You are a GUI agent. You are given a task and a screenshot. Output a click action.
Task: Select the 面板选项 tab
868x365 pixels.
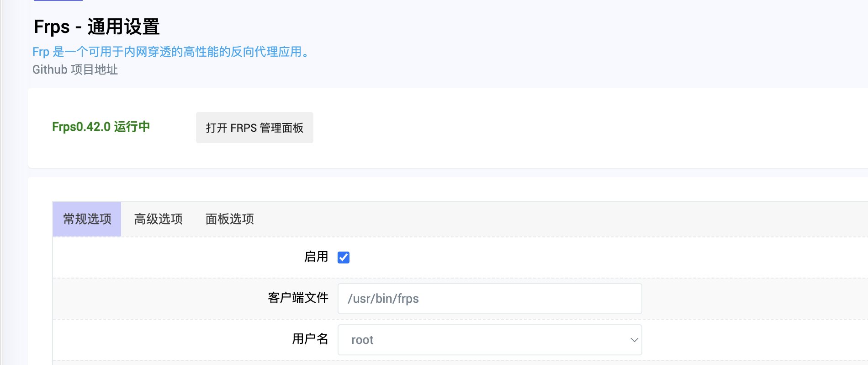229,219
